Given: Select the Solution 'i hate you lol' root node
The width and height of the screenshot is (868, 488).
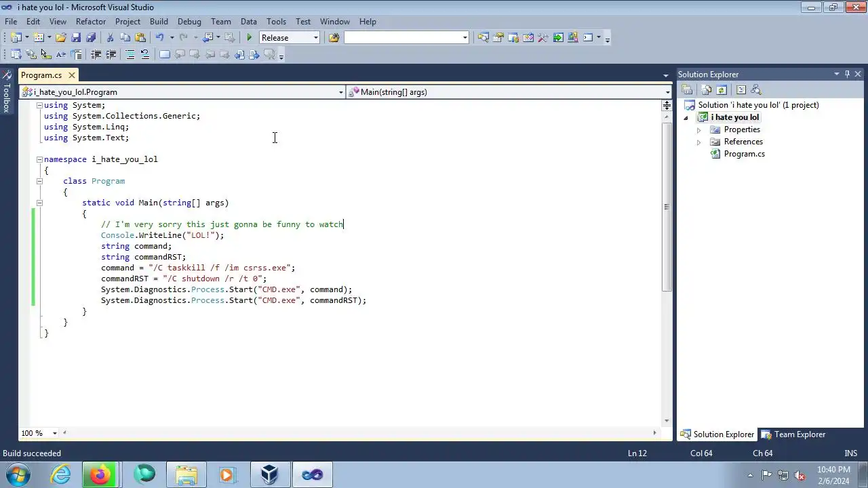Looking at the screenshot, I should (x=752, y=105).
